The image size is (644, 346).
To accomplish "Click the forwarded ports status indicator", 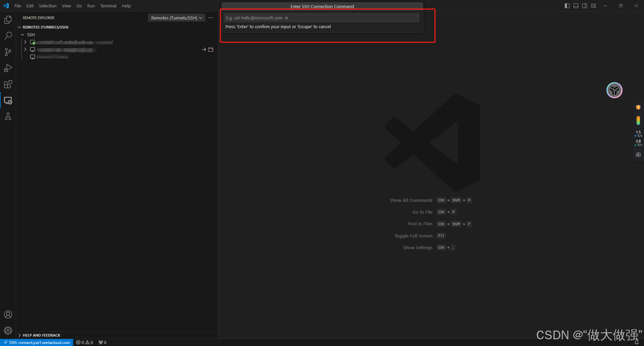I will click(x=102, y=342).
